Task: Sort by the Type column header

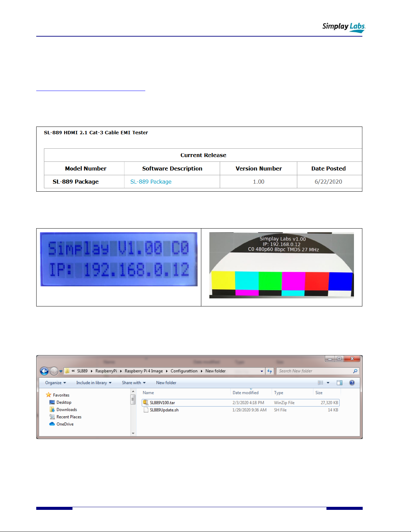Action: point(278,393)
